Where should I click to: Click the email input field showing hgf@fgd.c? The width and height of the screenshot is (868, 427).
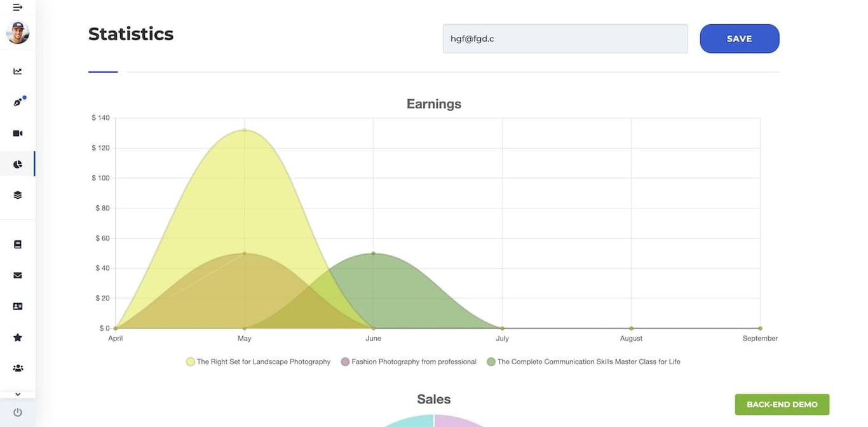coord(564,38)
